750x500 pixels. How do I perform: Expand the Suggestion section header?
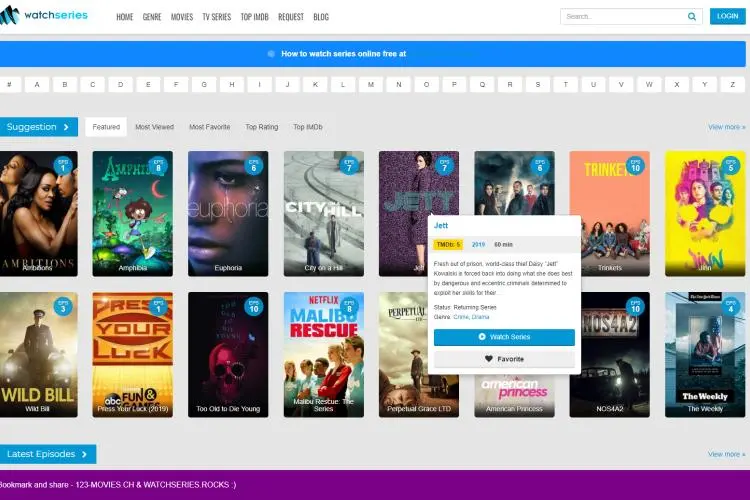point(39,127)
